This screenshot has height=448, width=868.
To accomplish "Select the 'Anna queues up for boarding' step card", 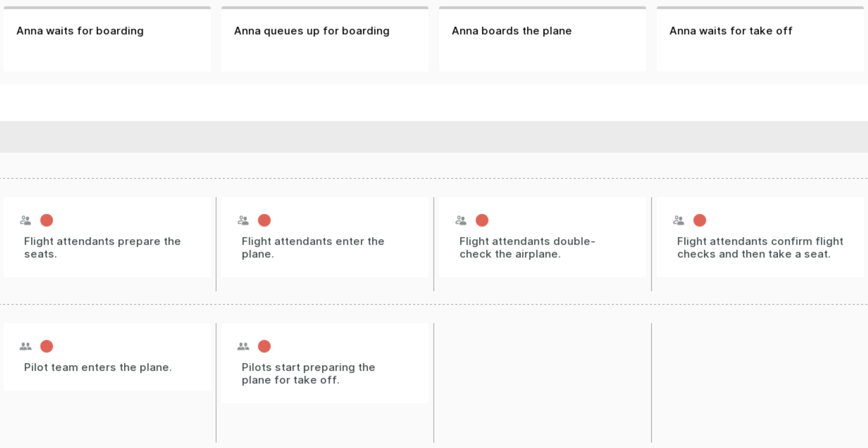I will tap(325, 39).
